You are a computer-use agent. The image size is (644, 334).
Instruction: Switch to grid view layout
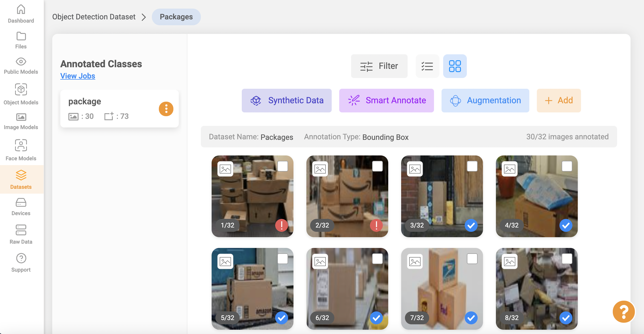pos(455,66)
